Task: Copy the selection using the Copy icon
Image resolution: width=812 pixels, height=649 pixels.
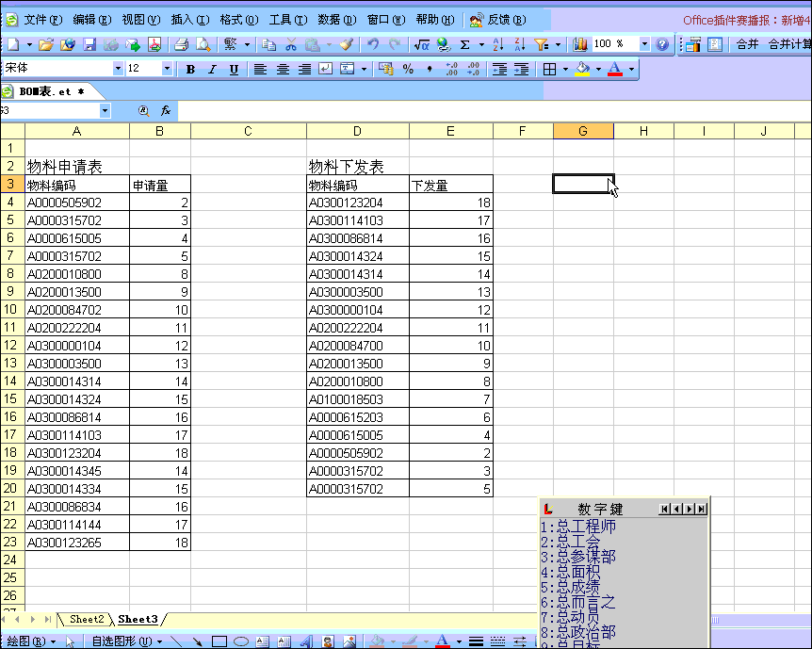Action: pos(268,45)
